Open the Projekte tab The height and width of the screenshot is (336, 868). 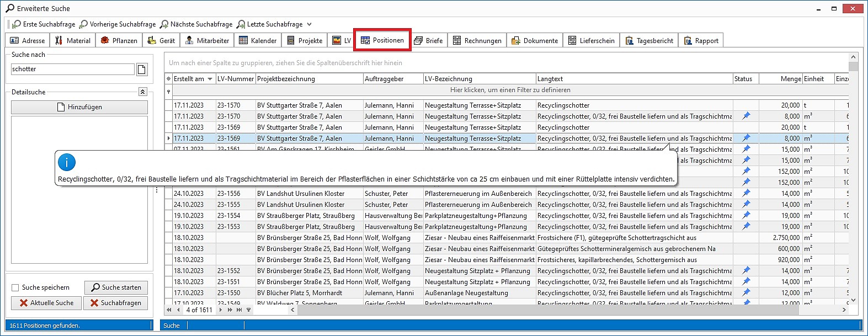(x=305, y=40)
